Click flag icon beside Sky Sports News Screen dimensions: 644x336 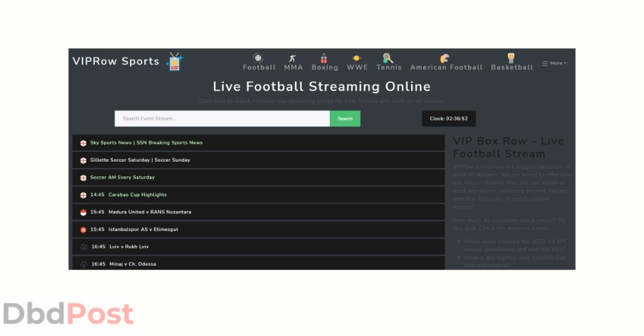(x=83, y=143)
